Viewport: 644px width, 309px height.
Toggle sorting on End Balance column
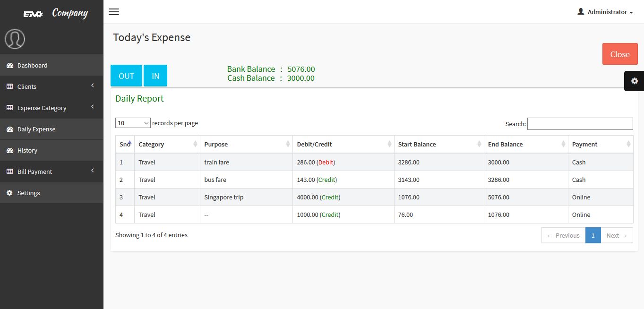tap(525, 144)
